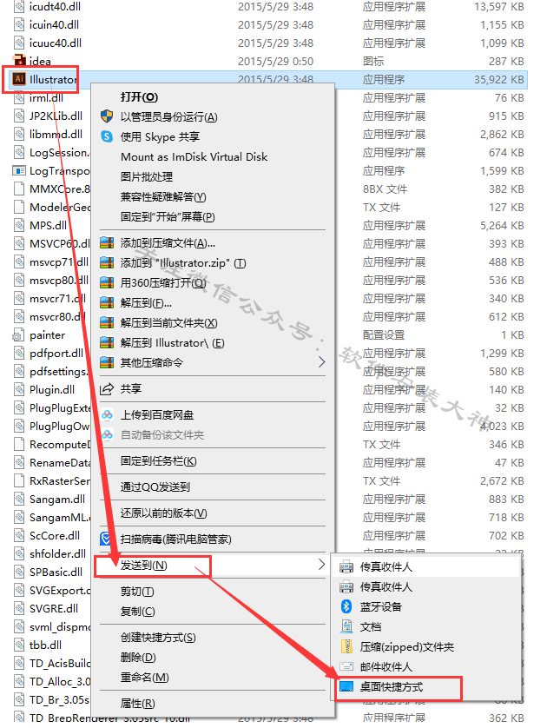
Task: Select the libmmd.dll file name
Action: (x=56, y=134)
